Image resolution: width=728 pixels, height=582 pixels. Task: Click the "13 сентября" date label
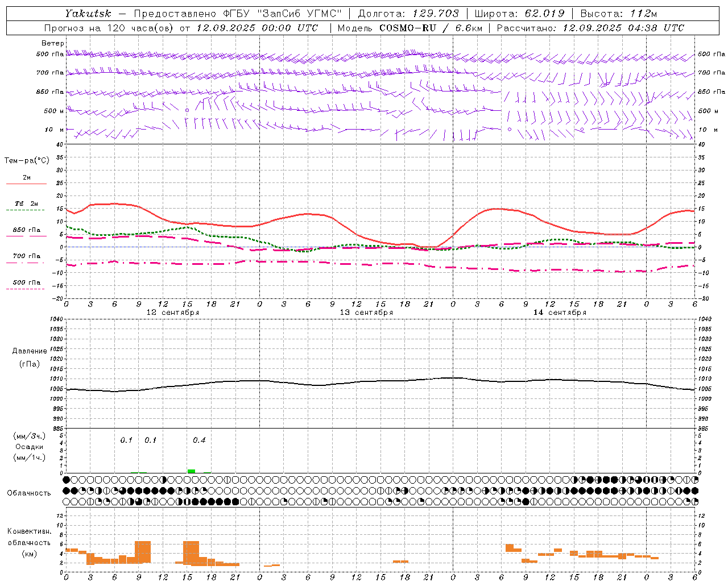coord(366,313)
